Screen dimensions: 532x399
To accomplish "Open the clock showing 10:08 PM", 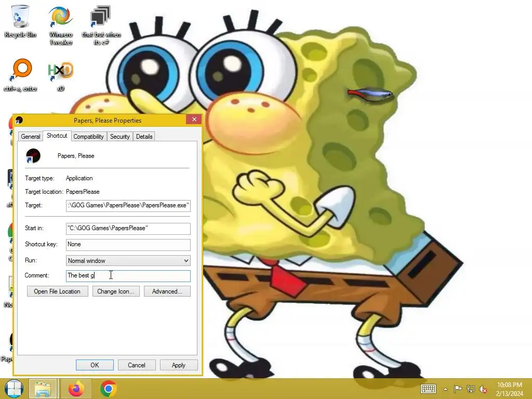I will [x=509, y=389].
